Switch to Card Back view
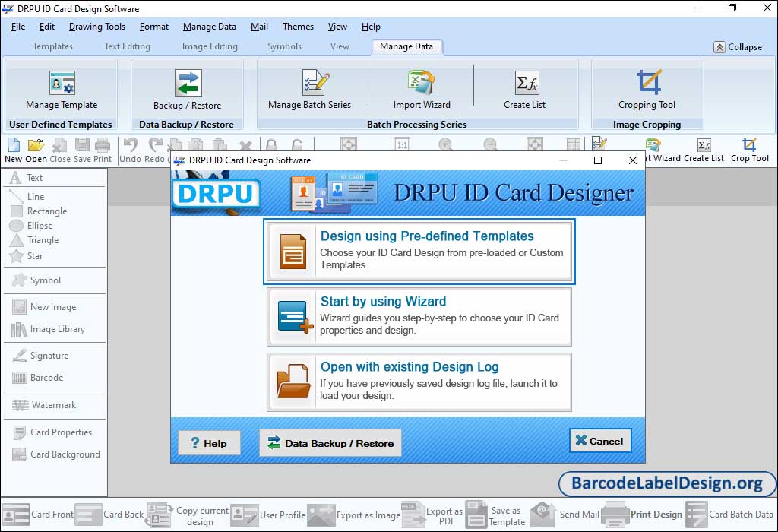Image resolution: width=778 pixels, height=532 pixels. (x=109, y=515)
